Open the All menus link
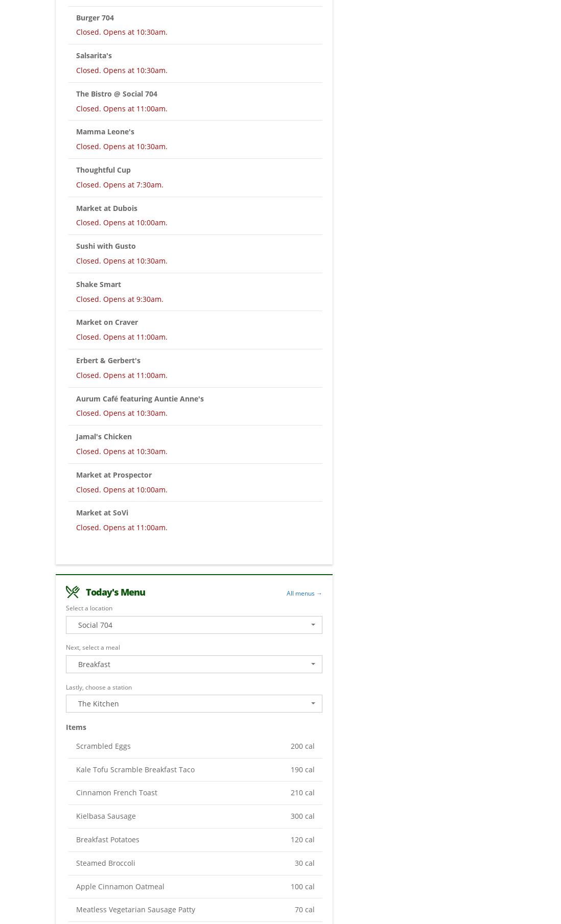 [304, 594]
